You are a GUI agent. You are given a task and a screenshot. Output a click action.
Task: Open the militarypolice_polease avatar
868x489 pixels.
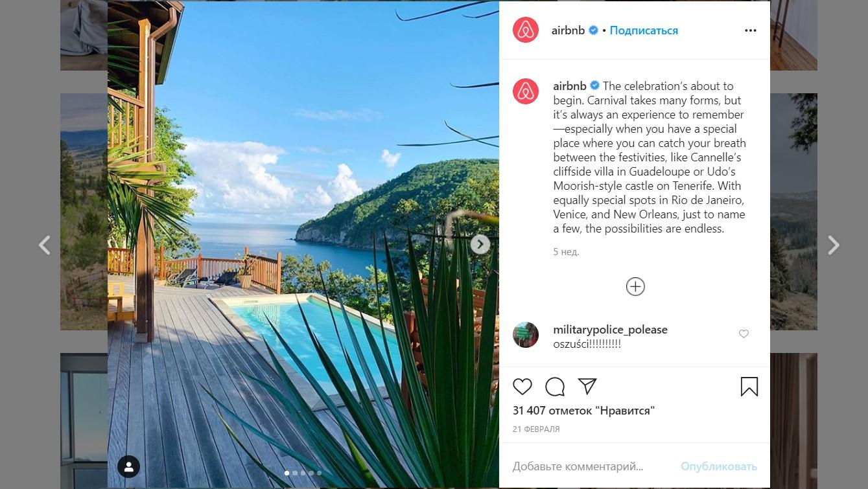click(x=526, y=335)
